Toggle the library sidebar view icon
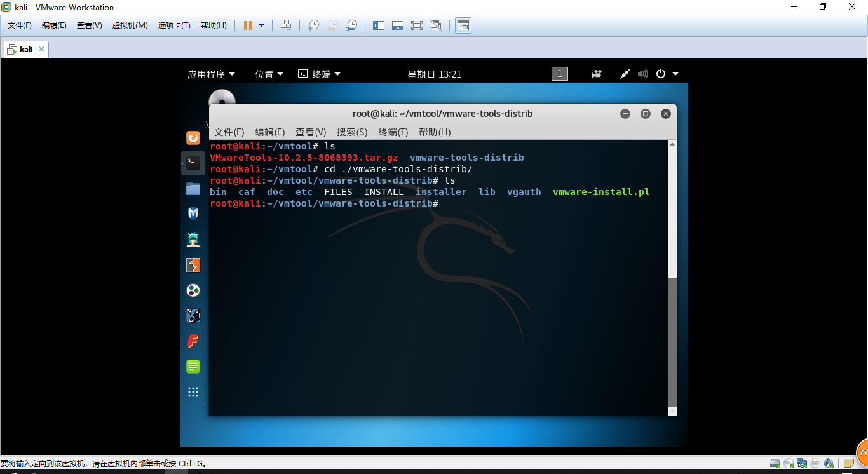Viewport: 868px width, 474px height. (379, 25)
